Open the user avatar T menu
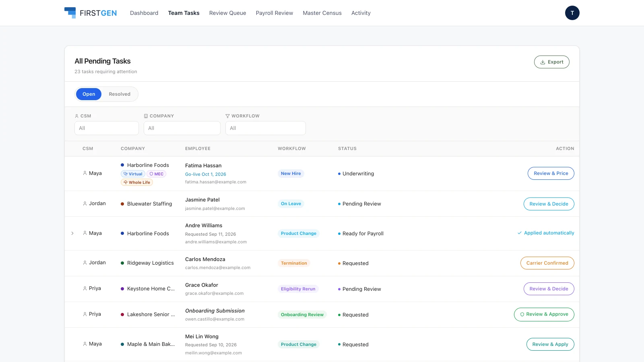The height and width of the screenshot is (362, 644). coord(572,13)
